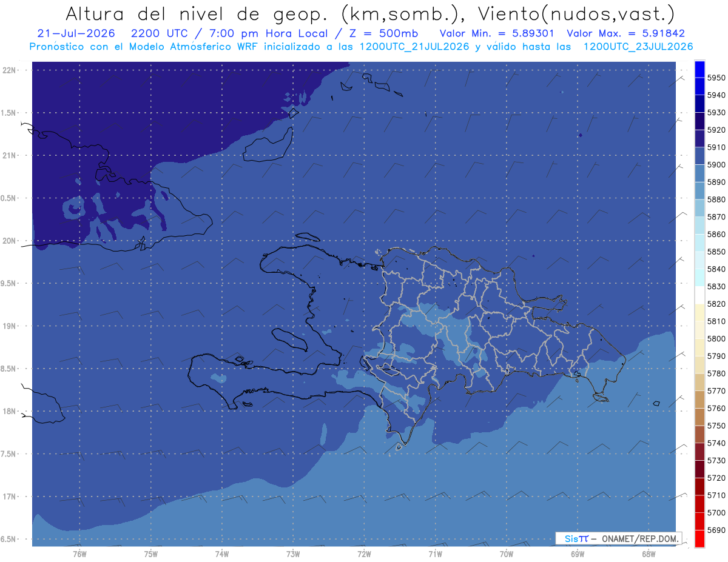This screenshot has width=728, height=562.
Task: Click the '70W' longitude axis label
Action: point(506,554)
